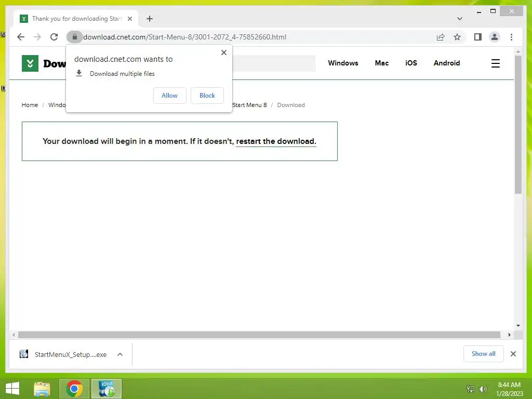This screenshot has width=532, height=399.
Task: Click the Chrome taskbar icon
Action: pos(74,389)
